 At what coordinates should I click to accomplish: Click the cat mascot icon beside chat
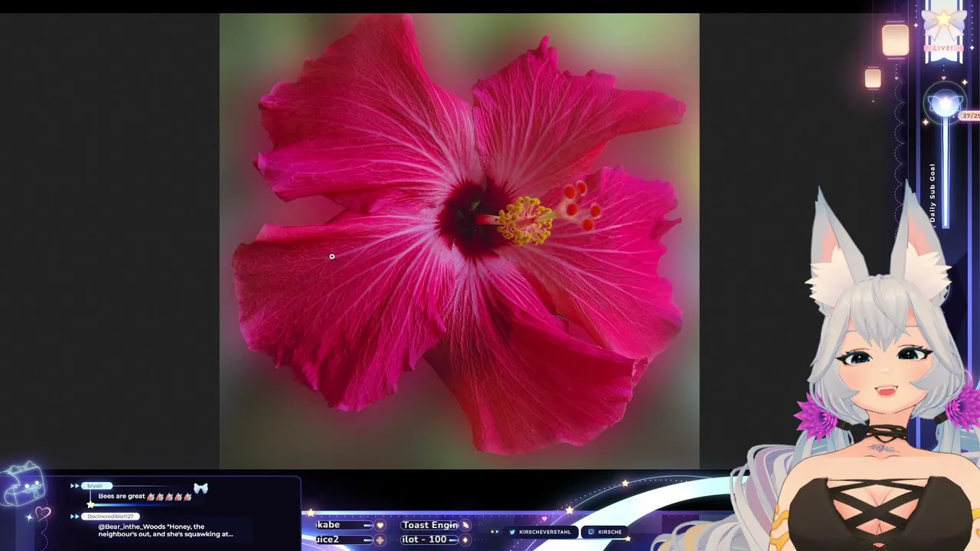coord(23,486)
